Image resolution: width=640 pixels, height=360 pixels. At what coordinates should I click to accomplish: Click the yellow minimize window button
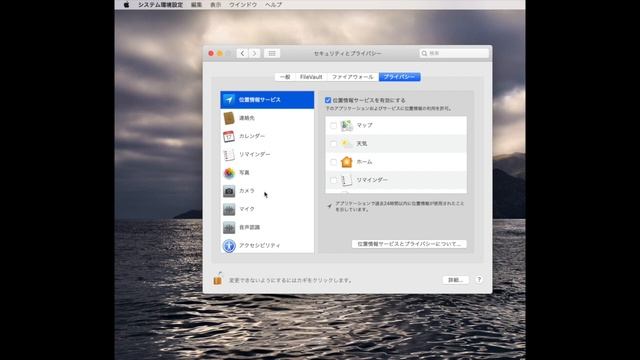click(220, 53)
